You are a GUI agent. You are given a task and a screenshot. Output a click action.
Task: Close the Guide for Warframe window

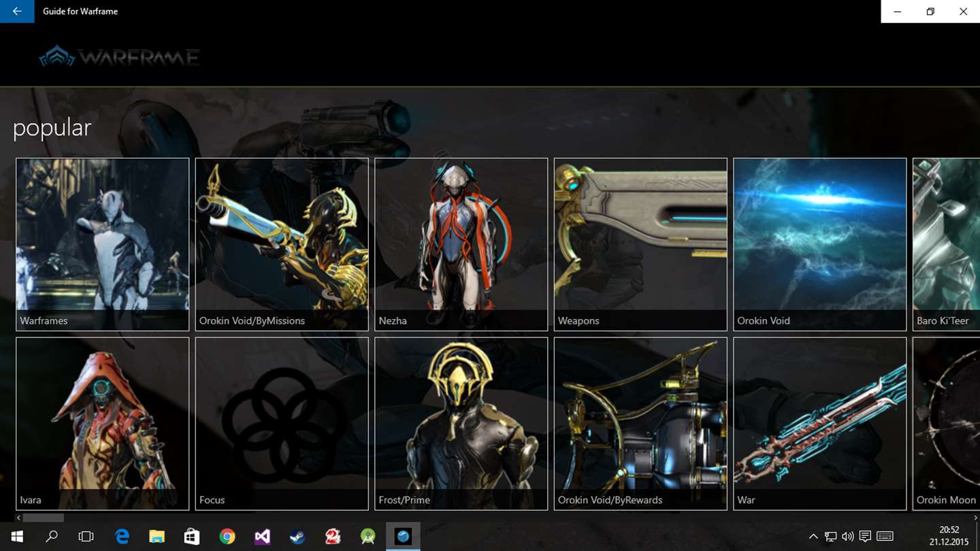click(x=964, y=12)
